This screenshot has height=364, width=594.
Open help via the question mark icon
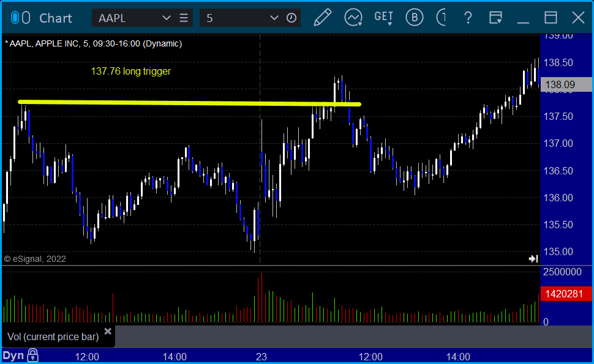coord(468,18)
